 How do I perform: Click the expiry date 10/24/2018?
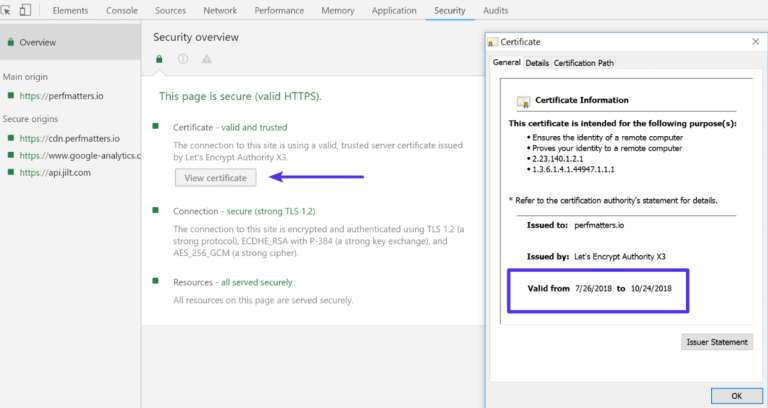tap(651, 288)
